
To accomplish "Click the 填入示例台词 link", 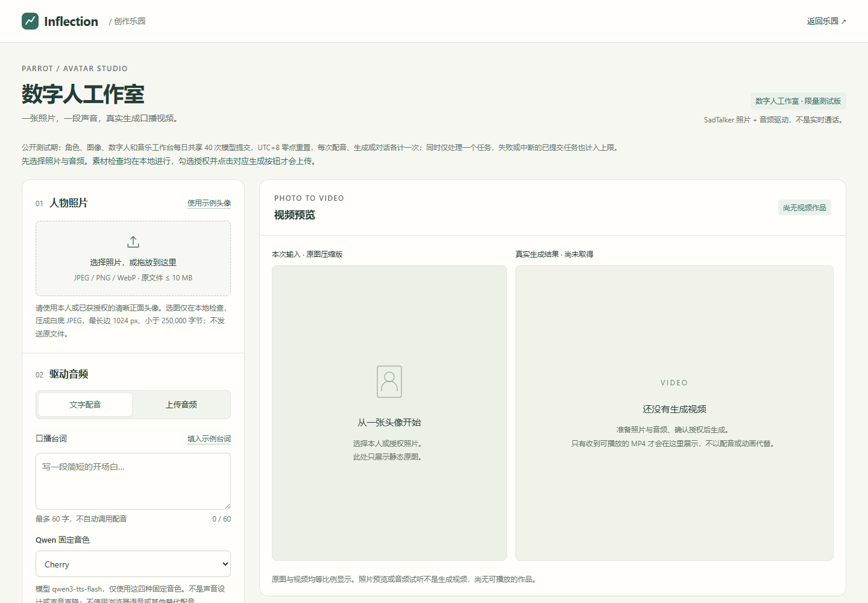I will click(209, 439).
